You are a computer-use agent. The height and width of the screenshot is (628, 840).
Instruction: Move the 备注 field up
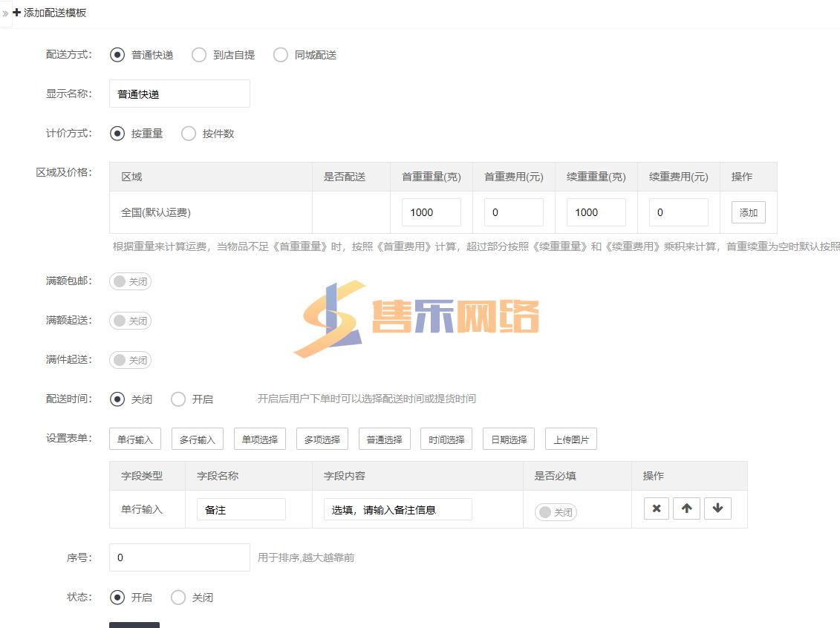click(686, 508)
